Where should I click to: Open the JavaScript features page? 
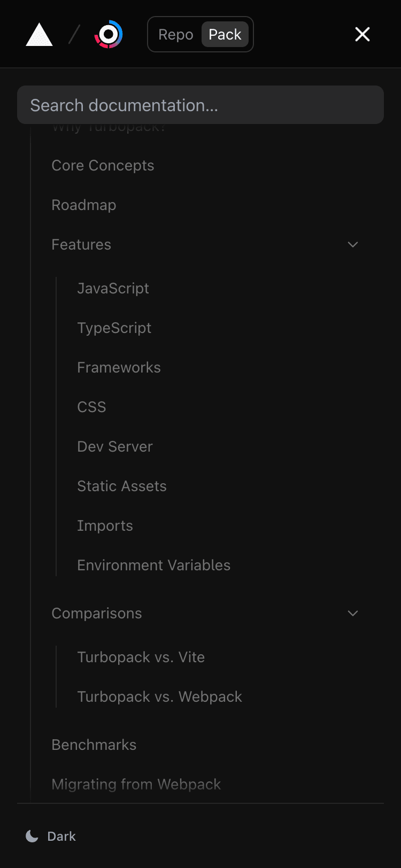113,288
